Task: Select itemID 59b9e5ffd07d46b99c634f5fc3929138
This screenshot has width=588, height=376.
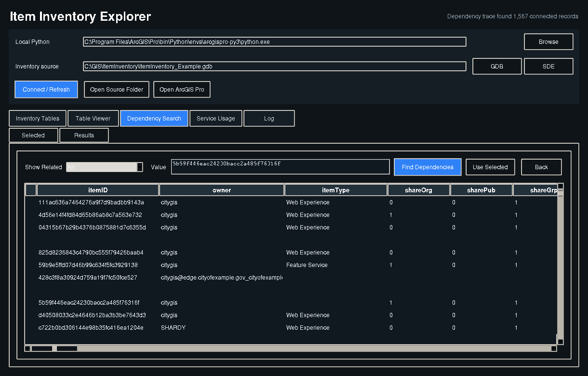Action: click(88, 265)
